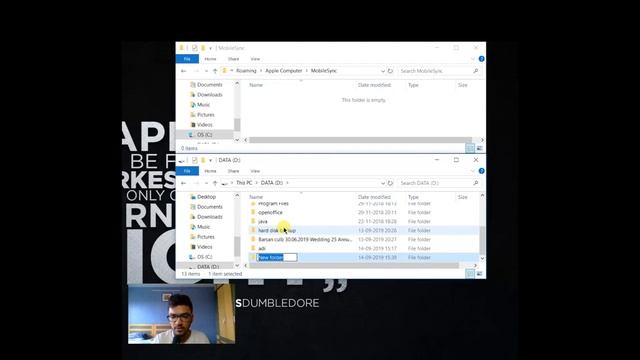Switch MobileSync window to large icons view
The width and height of the screenshot is (640, 360).
480,148
